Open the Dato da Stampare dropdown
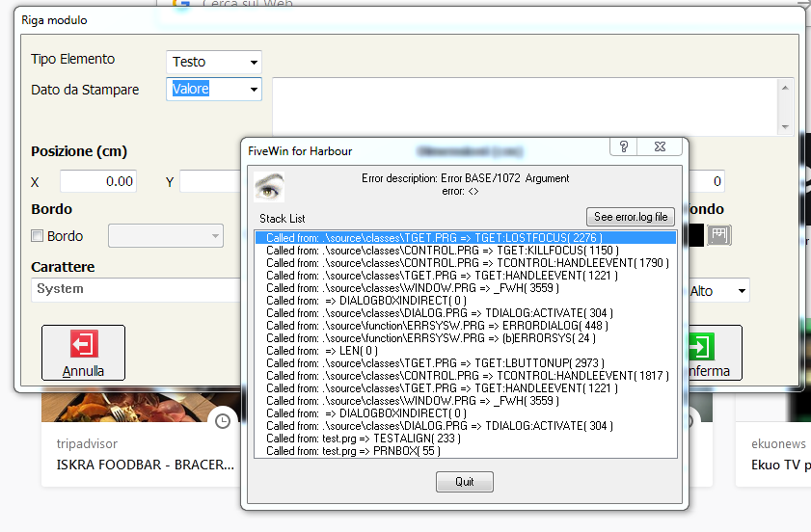Image resolution: width=811 pixels, height=532 pixels. point(214,89)
